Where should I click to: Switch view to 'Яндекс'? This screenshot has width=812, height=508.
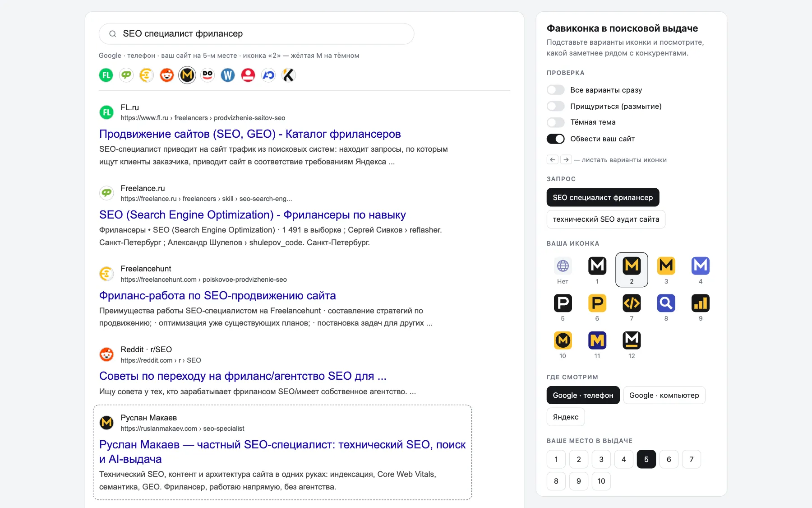566,417
